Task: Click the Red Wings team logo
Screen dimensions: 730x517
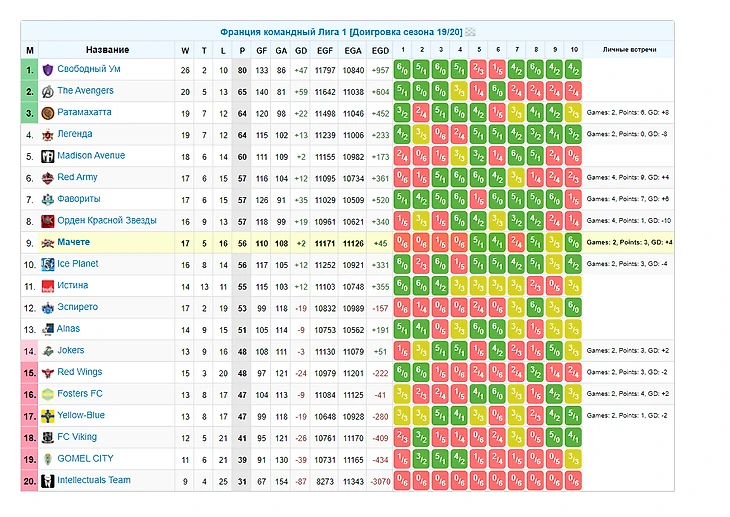Action: coord(47,372)
